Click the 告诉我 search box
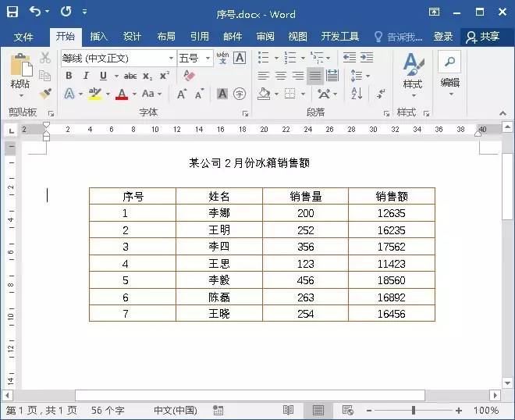Image resolution: width=515 pixels, height=420 pixels. pos(399,37)
